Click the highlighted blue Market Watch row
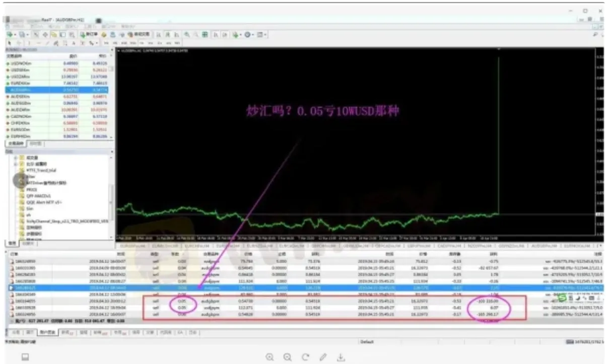The height and width of the screenshot is (364, 606). 56,90
